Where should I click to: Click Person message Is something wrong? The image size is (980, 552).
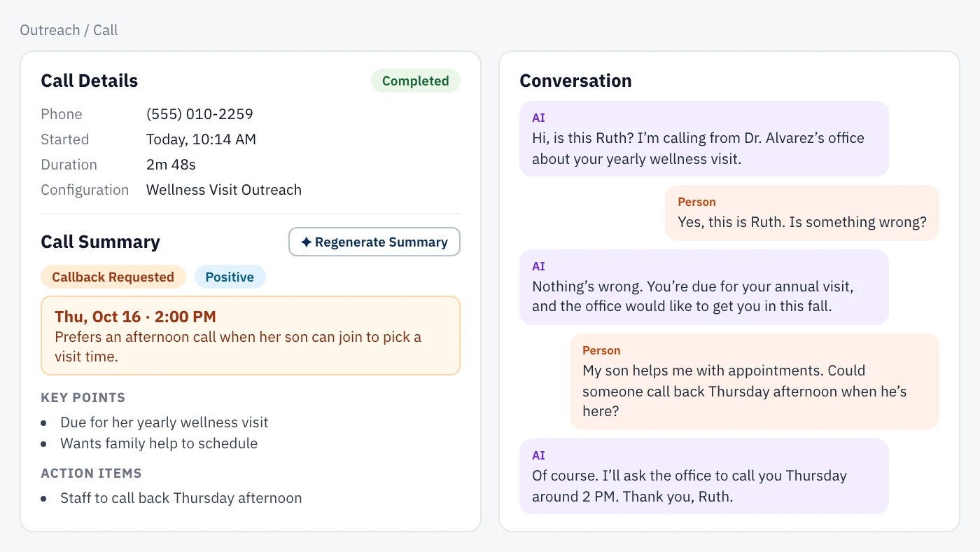(x=802, y=213)
